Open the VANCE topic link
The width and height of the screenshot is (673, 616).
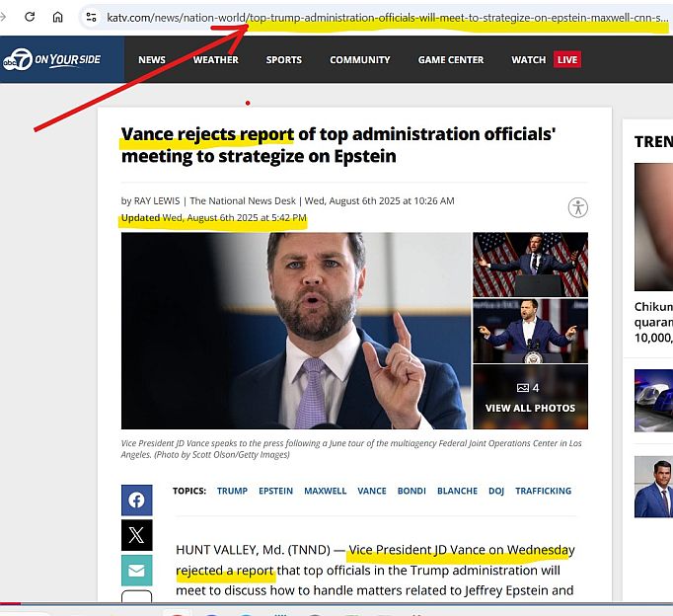point(372,491)
